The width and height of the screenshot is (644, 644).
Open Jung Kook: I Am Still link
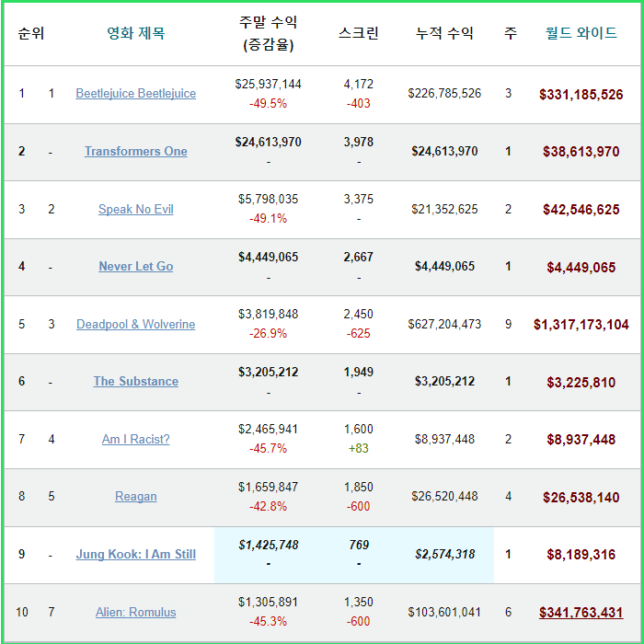point(136,554)
